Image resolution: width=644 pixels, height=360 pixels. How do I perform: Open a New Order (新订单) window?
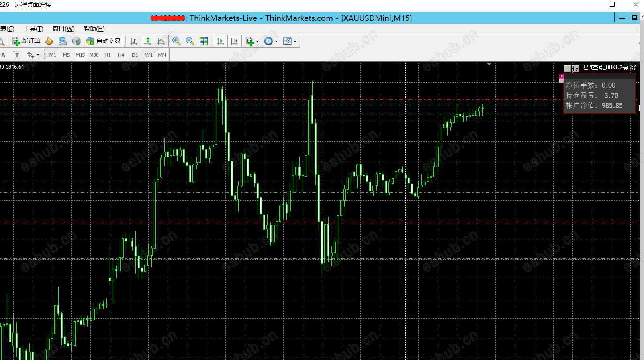point(26,41)
